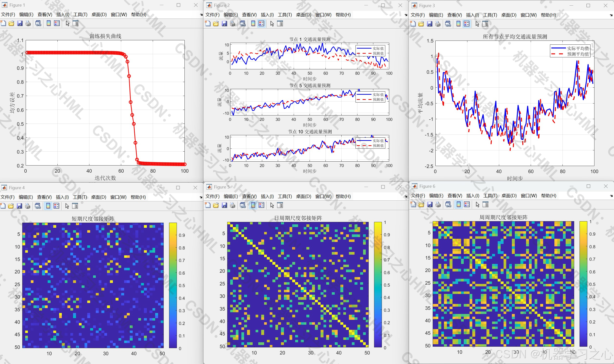Click 窗口(W) in Figure 1 menu bar

point(119,14)
